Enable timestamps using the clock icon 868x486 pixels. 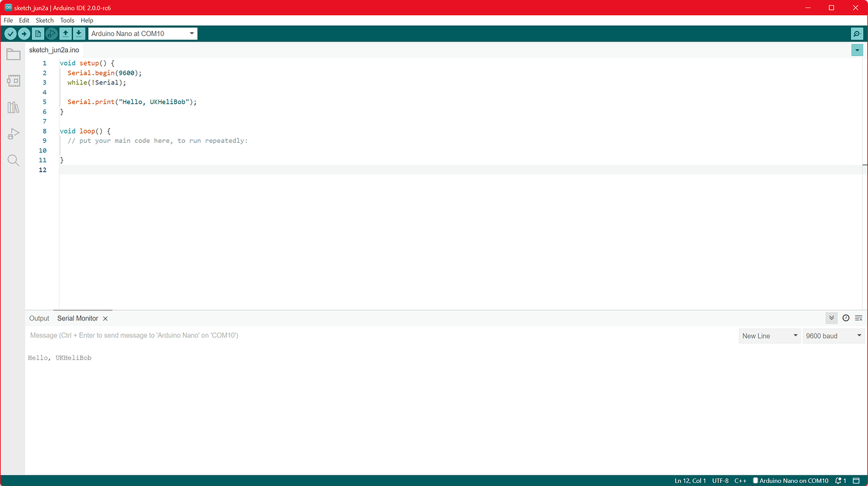(x=845, y=318)
